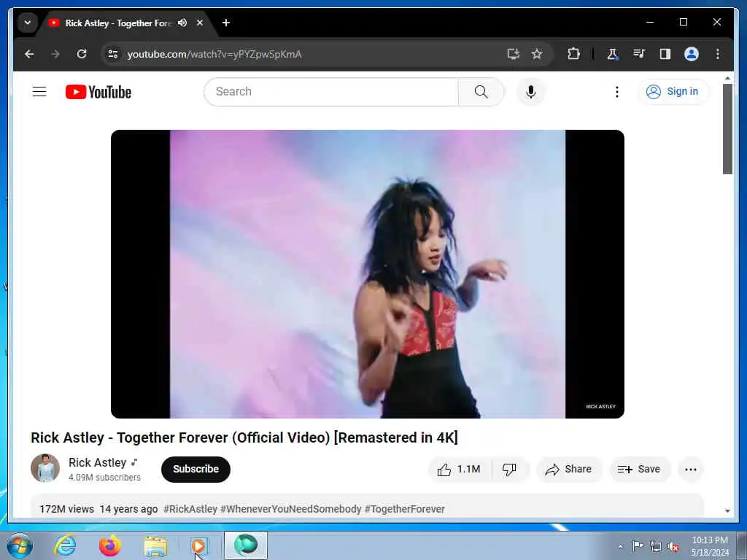Click the video title text
The height and width of the screenshot is (560, 747).
(x=244, y=437)
